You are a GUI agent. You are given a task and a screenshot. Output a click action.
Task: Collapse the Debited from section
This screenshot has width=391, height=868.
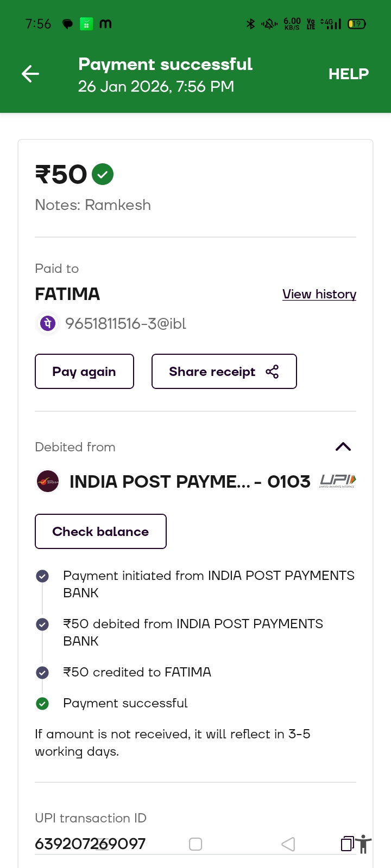pyautogui.click(x=343, y=446)
